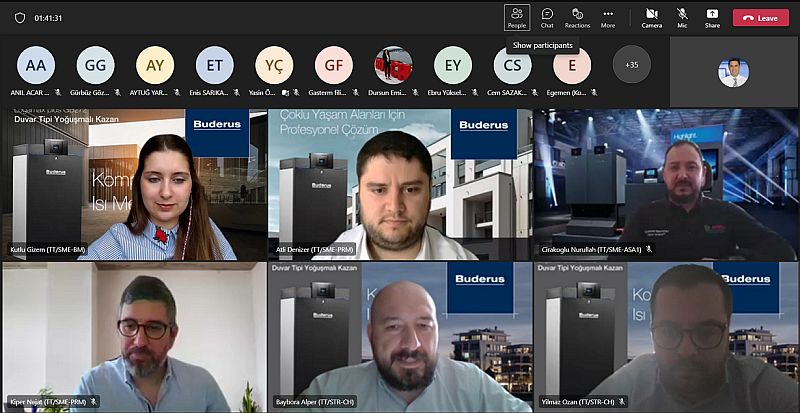Click muted mic icon beside Gürbüz Göz
Image resolution: width=800 pixels, height=413 pixels.
[117, 92]
